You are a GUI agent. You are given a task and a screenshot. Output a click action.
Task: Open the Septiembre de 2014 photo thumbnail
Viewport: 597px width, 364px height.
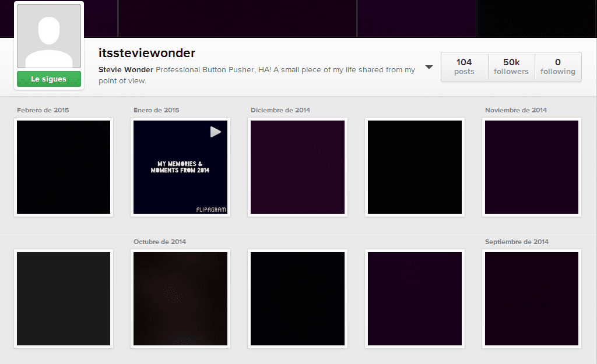tap(532, 299)
